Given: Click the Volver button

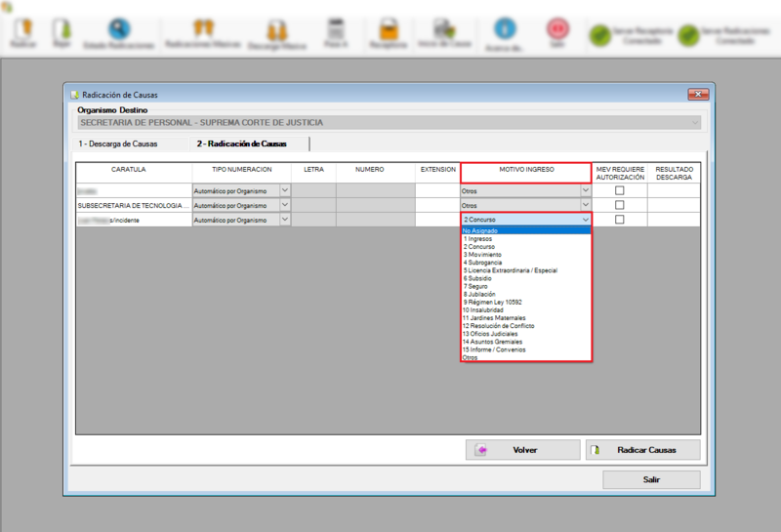Looking at the screenshot, I should coord(523,450).
